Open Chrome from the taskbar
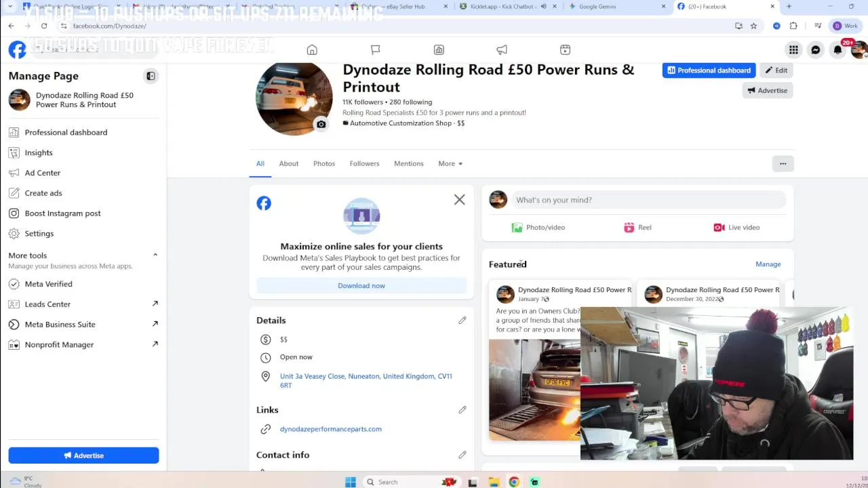The image size is (868, 488). (x=514, y=482)
